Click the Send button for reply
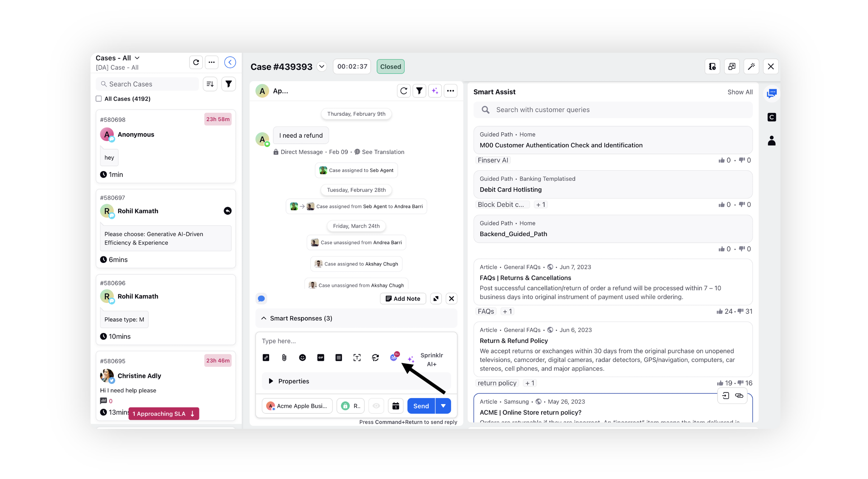Viewport: 868px width, 479px height. click(420, 406)
